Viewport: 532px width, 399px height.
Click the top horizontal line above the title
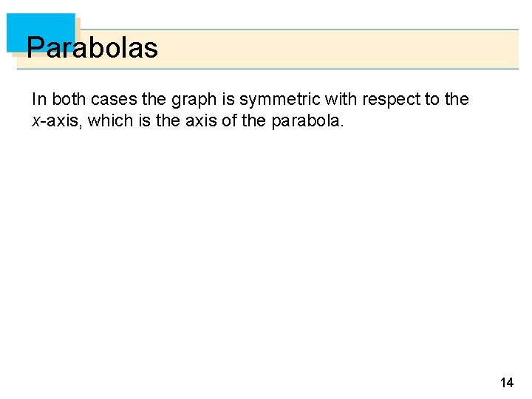tap(299, 30)
